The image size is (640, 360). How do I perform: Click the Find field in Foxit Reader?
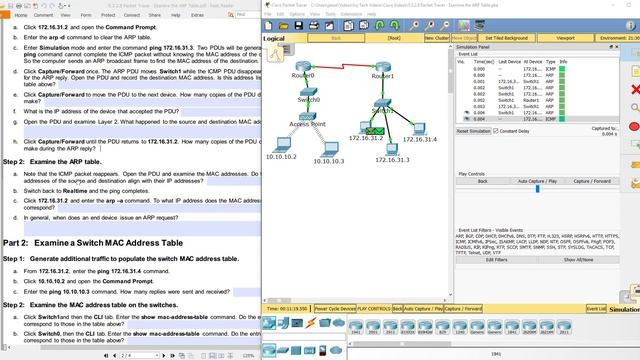click(x=247, y=15)
